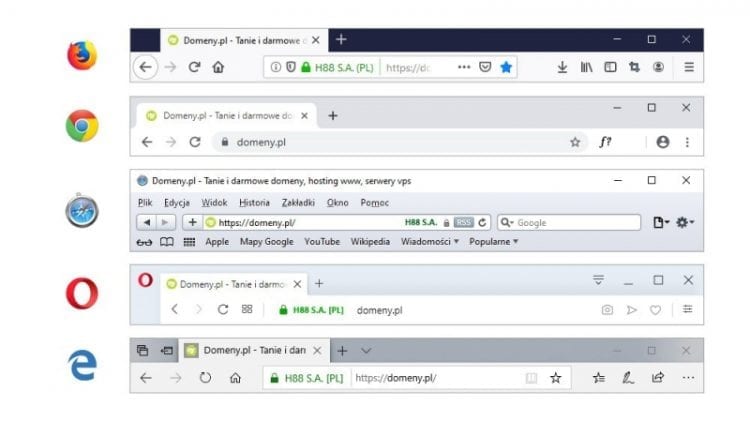Click the f? extension icon in Chrome
Viewport: 750px width, 421px height.
(x=605, y=142)
